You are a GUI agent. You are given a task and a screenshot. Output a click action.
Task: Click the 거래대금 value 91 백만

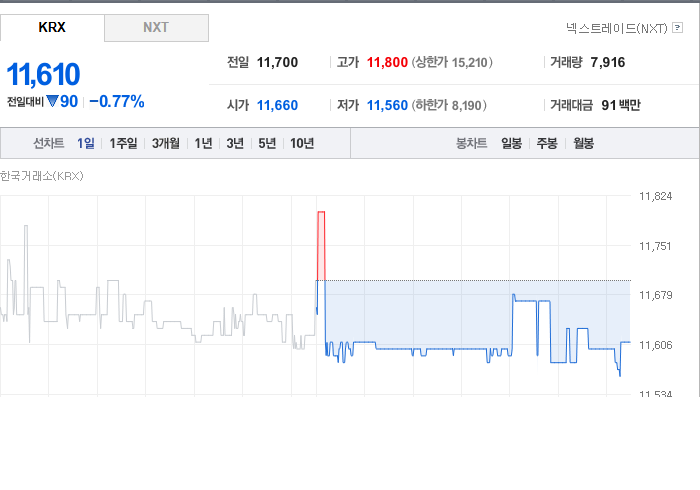click(x=621, y=105)
